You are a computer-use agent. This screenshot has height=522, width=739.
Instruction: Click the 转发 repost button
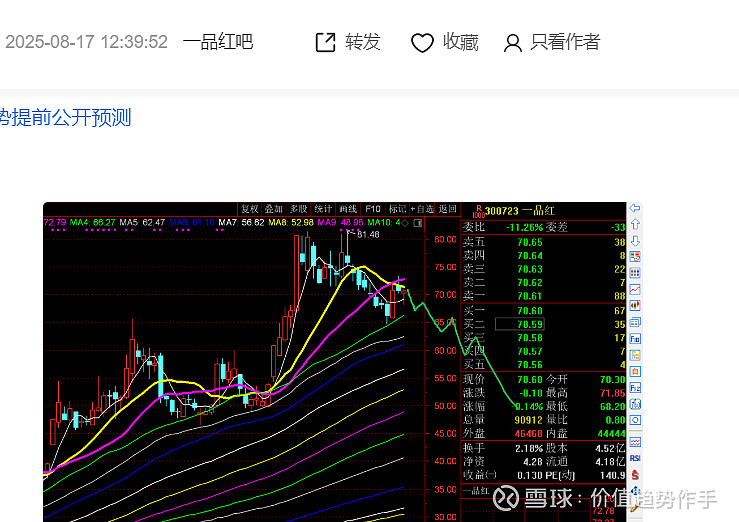(x=363, y=42)
